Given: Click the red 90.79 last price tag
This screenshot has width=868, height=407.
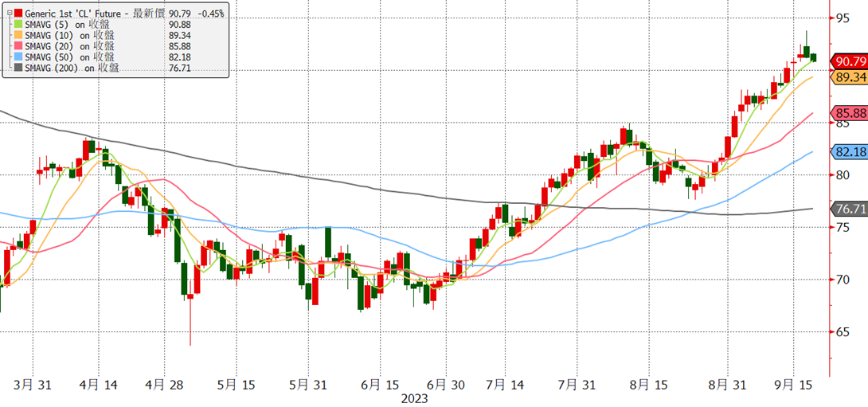Looking at the screenshot, I should (x=850, y=61).
